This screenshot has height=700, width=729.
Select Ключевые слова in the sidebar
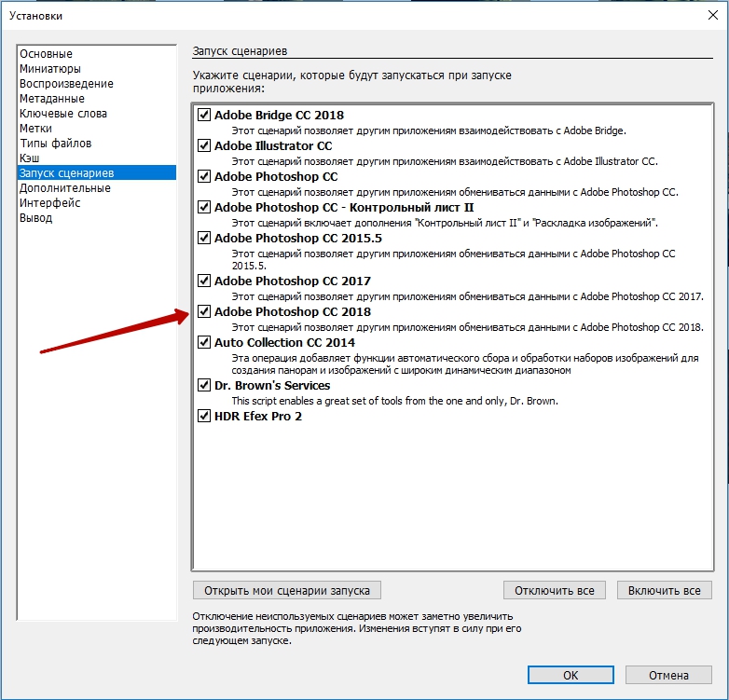(x=97, y=114)
